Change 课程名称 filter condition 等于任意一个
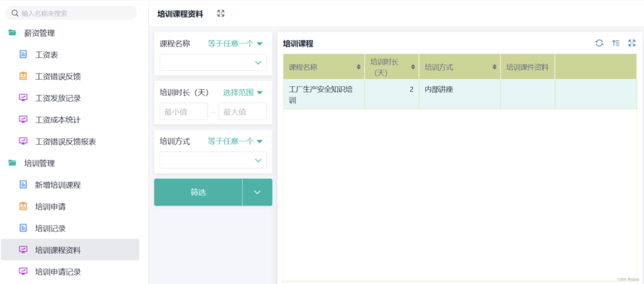The width and height of the screenshot is (644, 284). pyautogui.click(x=235, y=44)
